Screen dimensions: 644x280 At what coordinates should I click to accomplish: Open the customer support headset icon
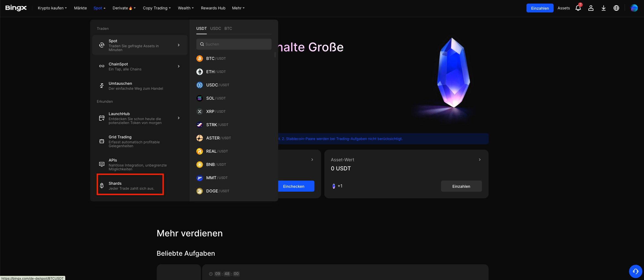coord(635,271)
